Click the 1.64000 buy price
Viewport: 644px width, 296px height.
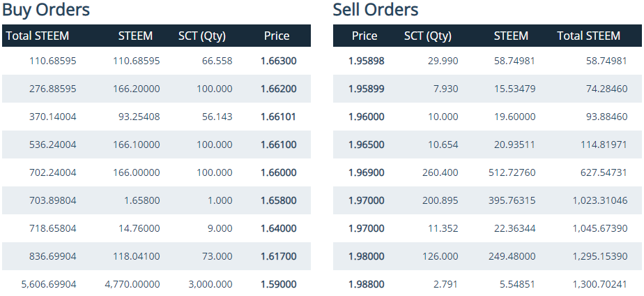[x=279, y=228]
